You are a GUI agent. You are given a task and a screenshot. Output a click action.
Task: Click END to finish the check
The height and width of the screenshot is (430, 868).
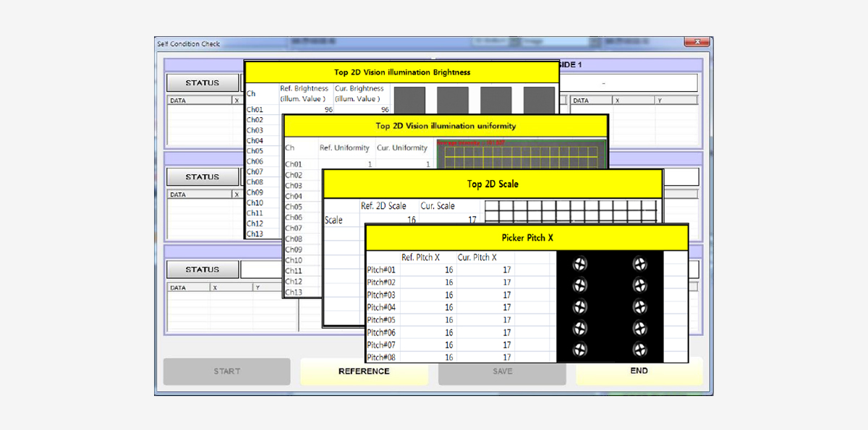(x=639, y=371)
